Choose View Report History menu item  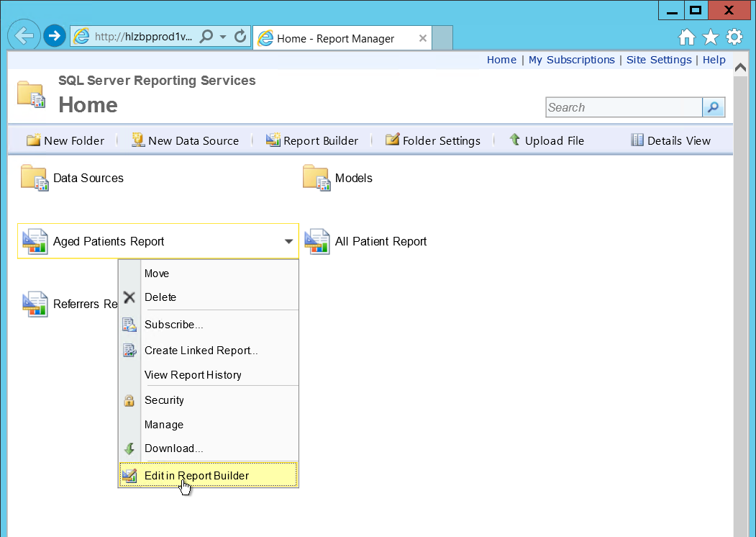209,375
